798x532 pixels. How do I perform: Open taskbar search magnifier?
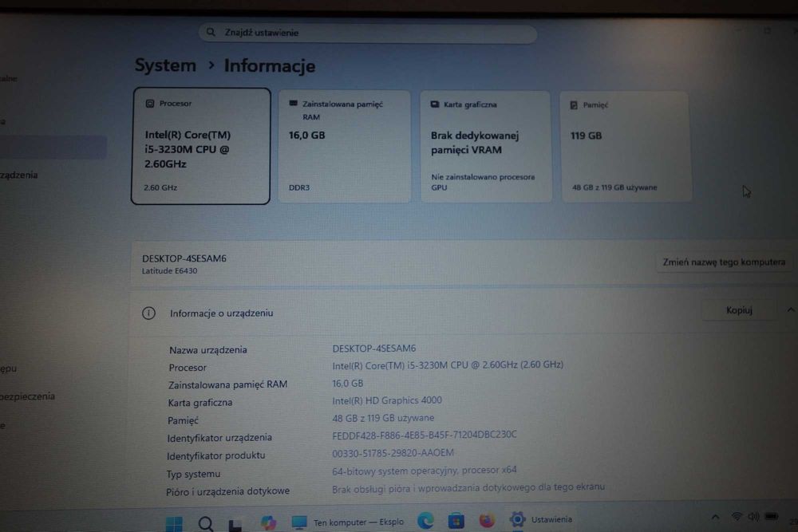(206, 524)
